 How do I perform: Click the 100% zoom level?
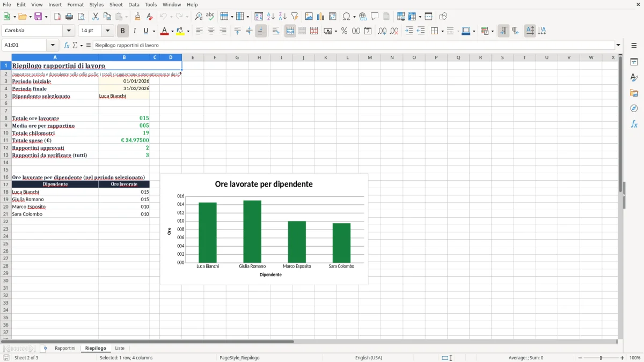click(635, 358)
